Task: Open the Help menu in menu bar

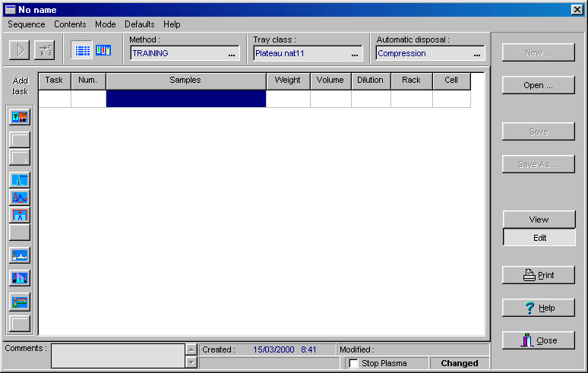Action: tap(172, 24)
